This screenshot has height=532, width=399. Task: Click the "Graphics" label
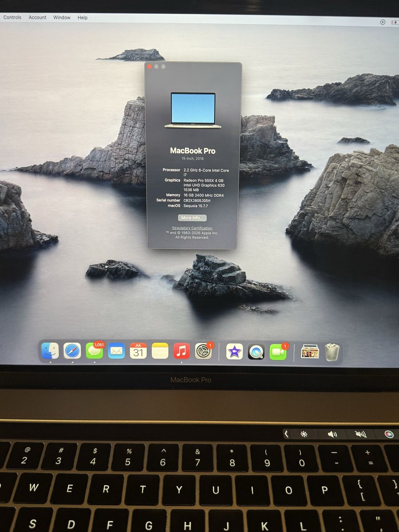click(x=172, y=180)
